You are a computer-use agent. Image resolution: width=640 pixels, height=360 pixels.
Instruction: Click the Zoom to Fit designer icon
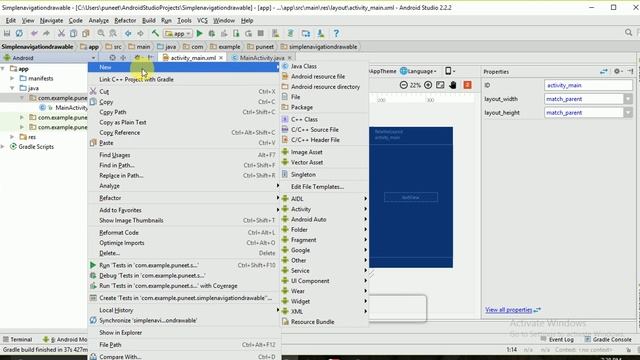click(440, 85)
